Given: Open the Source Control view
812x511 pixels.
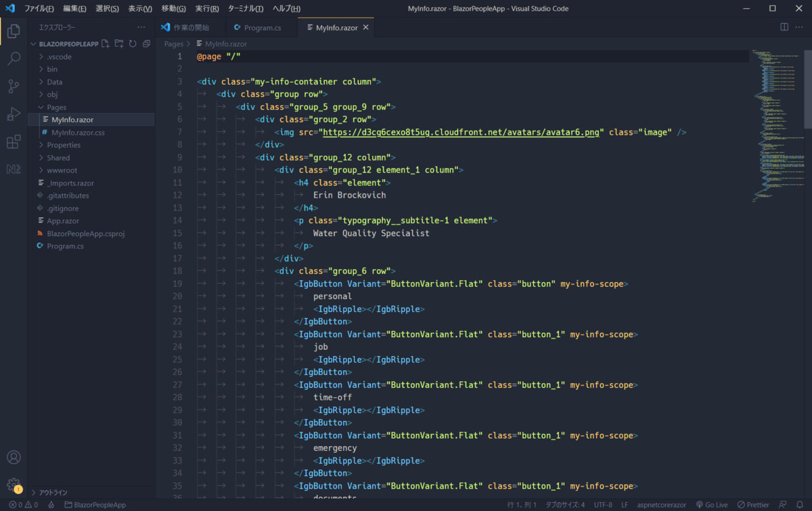Looking at the screenshot, I should 14,86.
